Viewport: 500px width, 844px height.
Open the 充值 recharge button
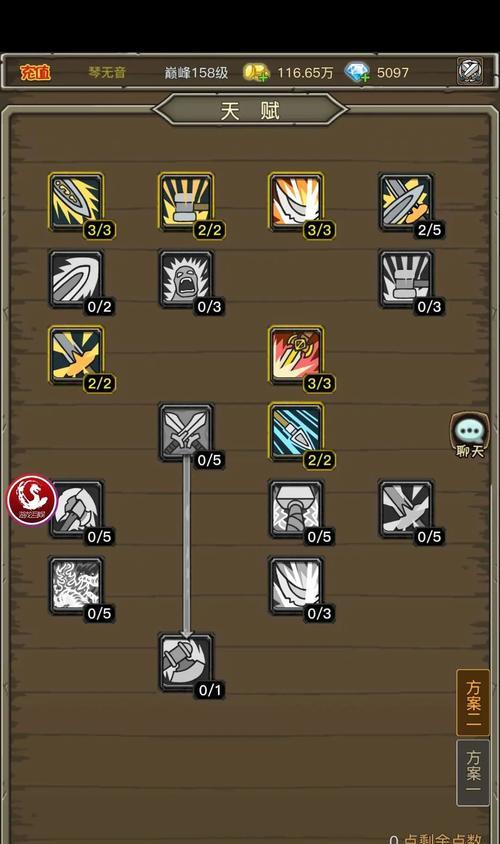[x=36, y=72]
